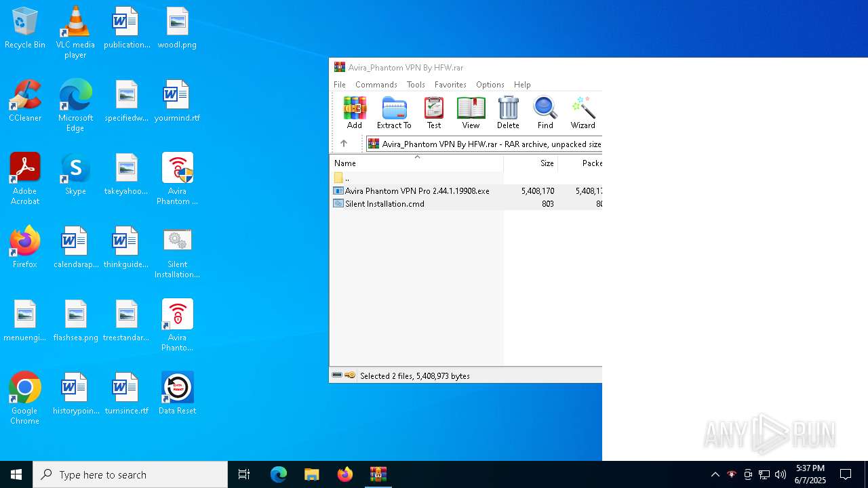Select the thinkguide... Word document
868x488 pixels.
[x=126, y=247]
